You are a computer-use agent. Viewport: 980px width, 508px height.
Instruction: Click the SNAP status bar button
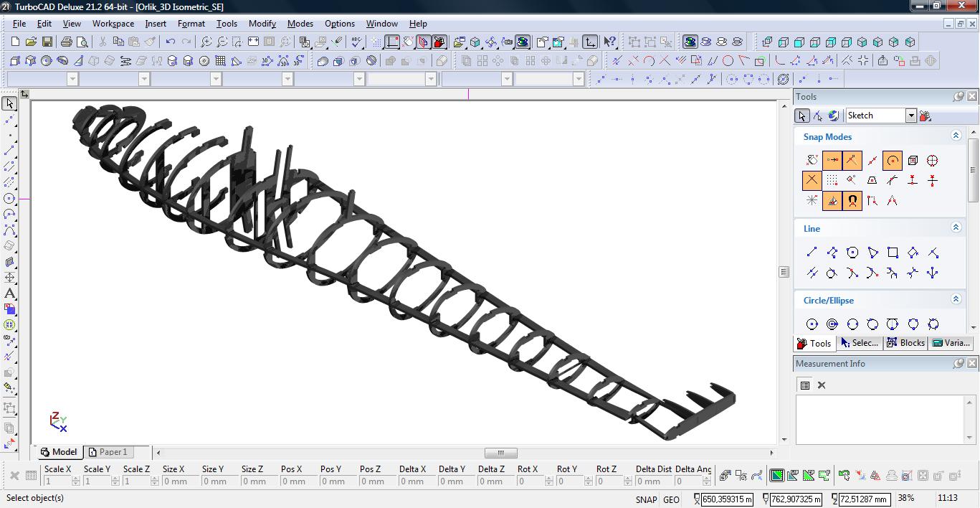pyautogui.click(x=645, y=499)
